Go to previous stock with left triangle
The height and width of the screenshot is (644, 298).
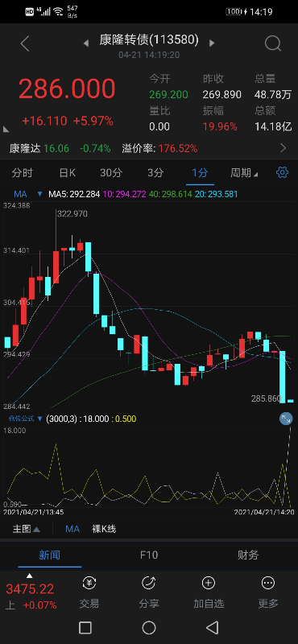(86, 43)
